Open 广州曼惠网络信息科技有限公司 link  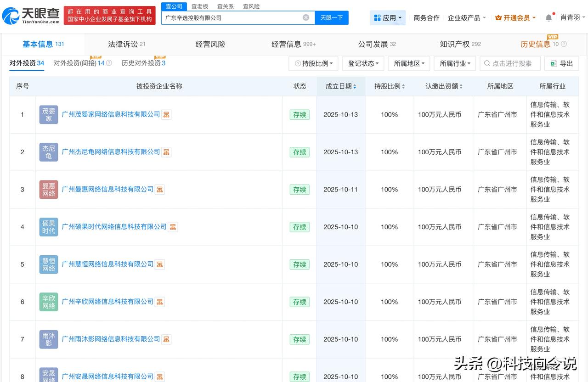pyautogui.click(x=107, y=190)
